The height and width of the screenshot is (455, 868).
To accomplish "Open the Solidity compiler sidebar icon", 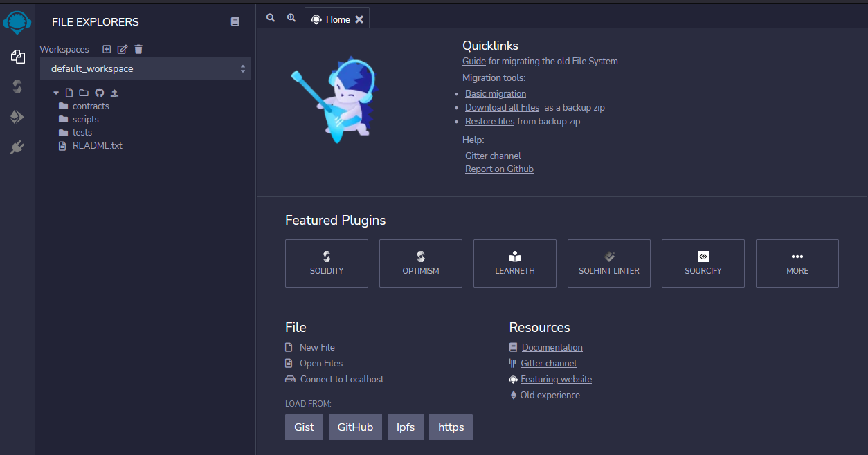I will click(17, 86).
